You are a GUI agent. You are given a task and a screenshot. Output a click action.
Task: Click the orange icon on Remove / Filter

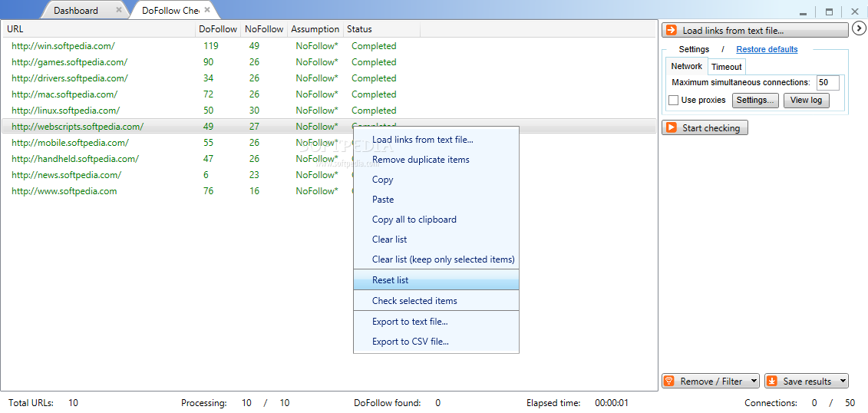point(669,381)
